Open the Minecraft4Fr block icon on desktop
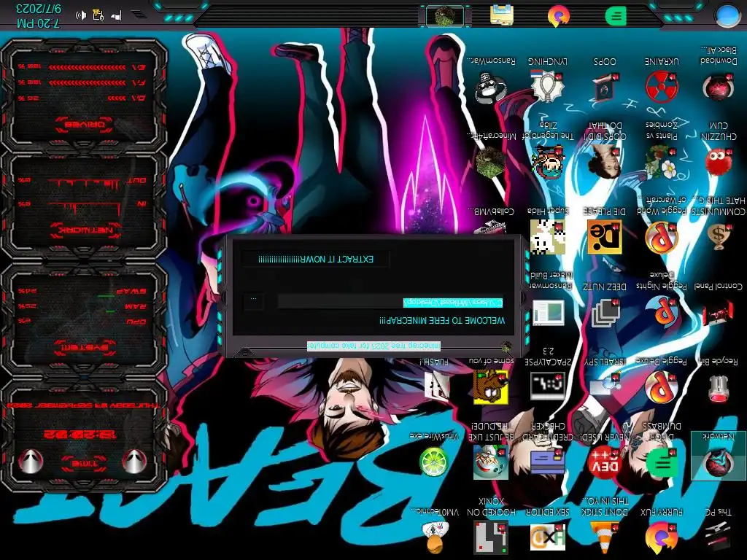This screenshot has width=747, height=560. [491, 162]
